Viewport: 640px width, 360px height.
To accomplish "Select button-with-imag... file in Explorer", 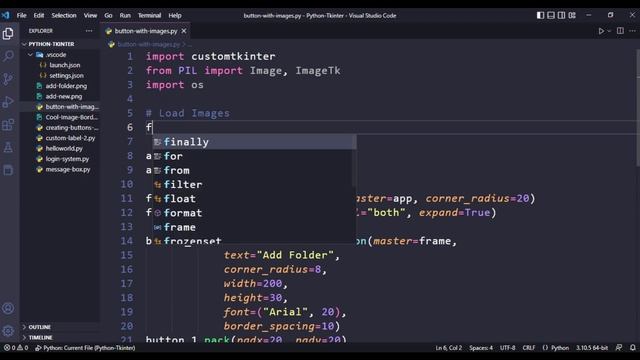I will (60, 107).
